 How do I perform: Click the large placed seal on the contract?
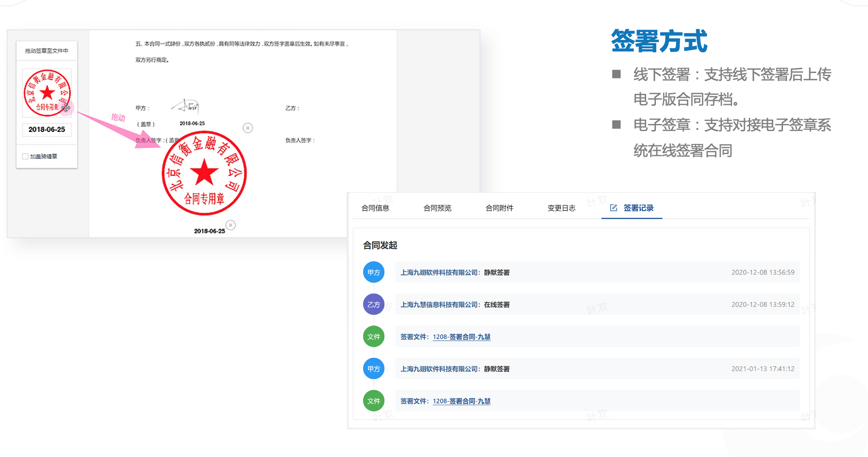tap(204, 173)
